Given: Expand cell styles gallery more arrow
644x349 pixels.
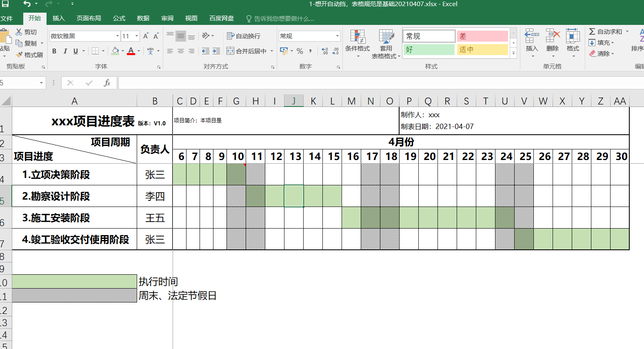Looking at the screenshot, I should (x=514, y=53).
